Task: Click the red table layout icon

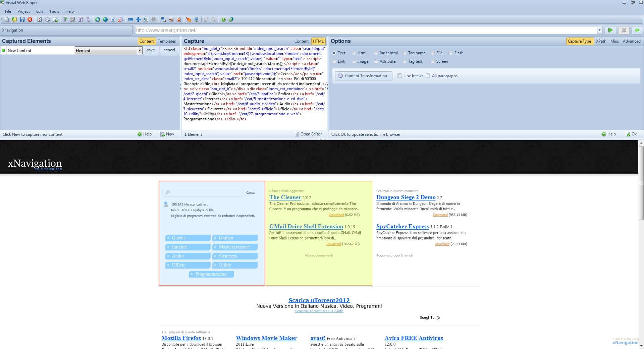Action: [x=171, y=19]
